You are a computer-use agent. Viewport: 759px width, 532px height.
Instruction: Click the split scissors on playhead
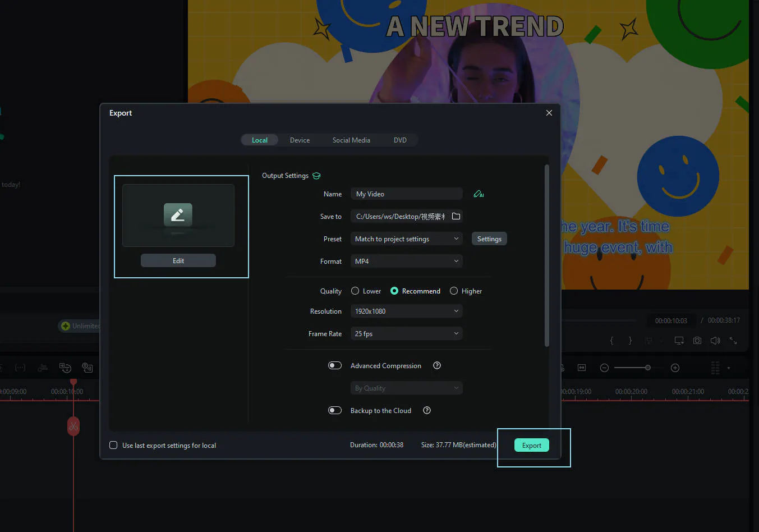[73, 426]
